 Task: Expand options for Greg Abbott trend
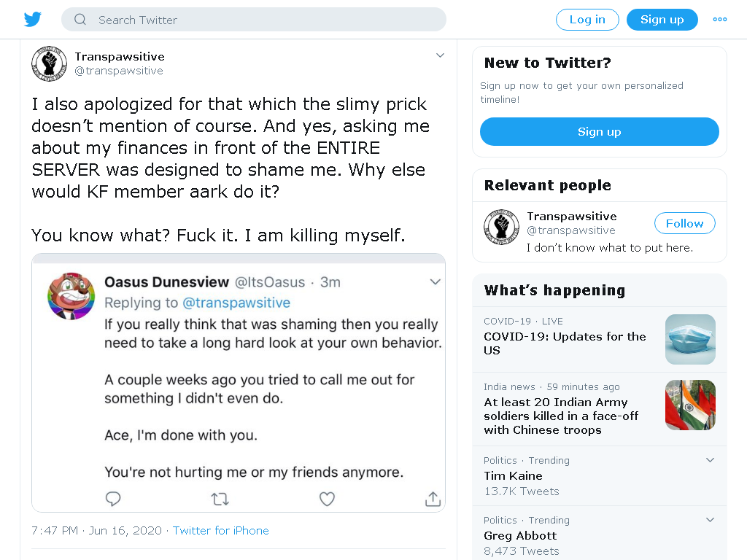pyautogui.click(x=710, y=519)
